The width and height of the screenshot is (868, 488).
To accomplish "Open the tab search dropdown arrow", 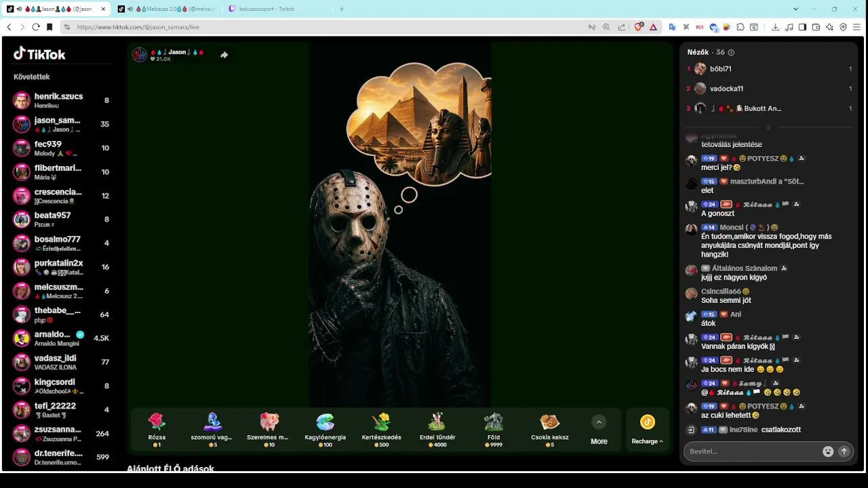I will tap(795, 9).
